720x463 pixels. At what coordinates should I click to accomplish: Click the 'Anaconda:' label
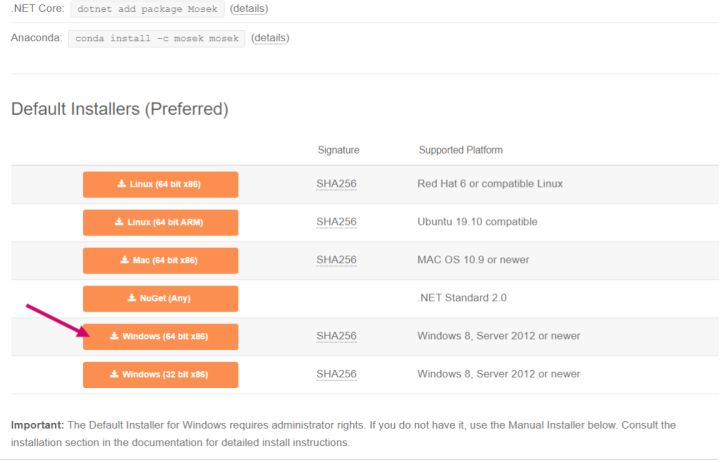pos(36,38)
